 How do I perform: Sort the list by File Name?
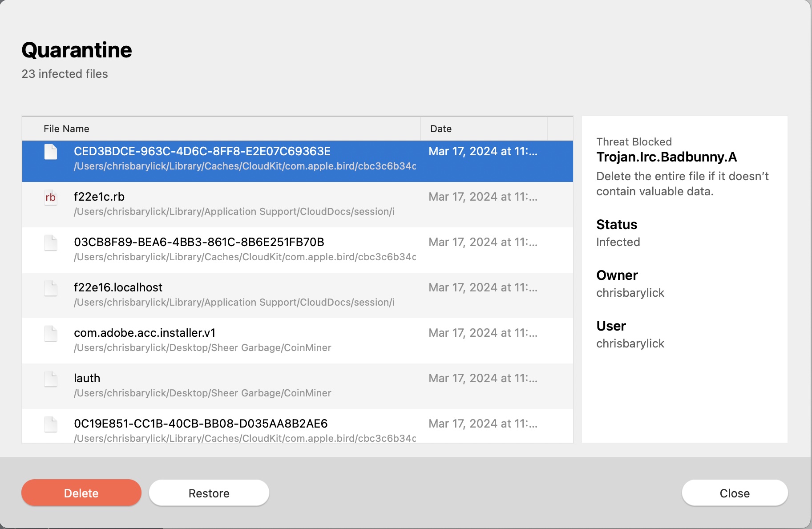[66, 129]
